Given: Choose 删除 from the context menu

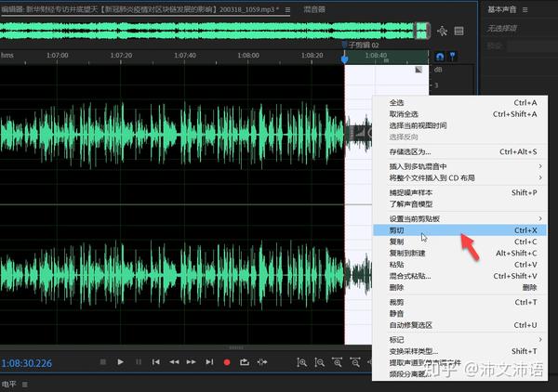Looking at the screenshot, I should pos(459,287).
